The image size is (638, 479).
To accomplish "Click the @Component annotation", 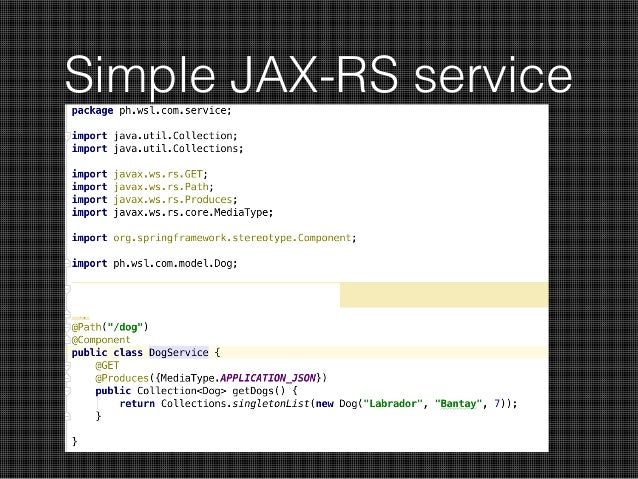I will point(101,340).
